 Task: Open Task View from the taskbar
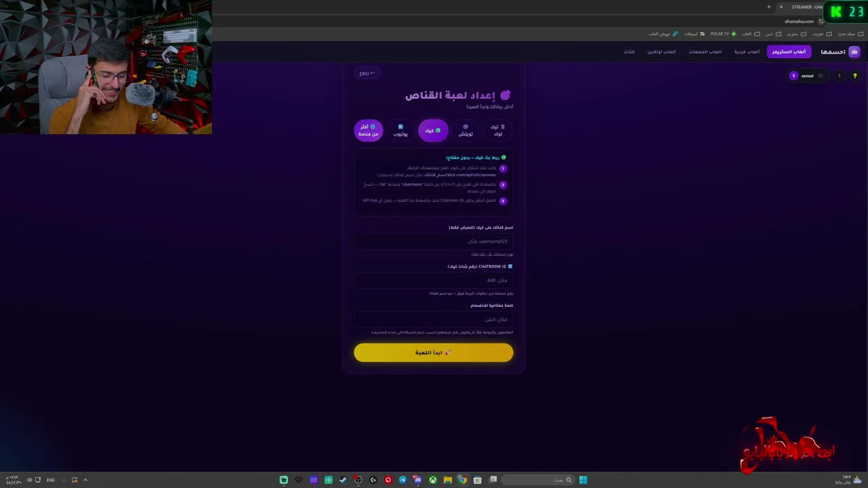point(493,480)
